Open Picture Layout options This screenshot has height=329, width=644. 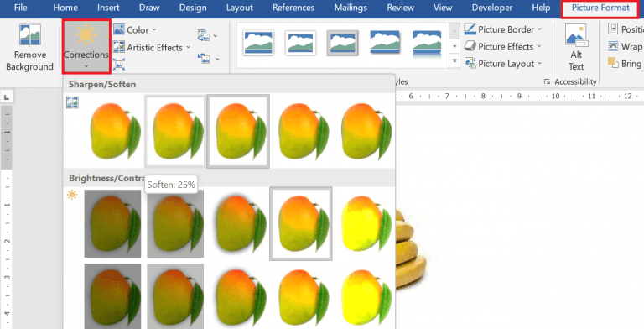pyautogui.click(x=503, y=64)
